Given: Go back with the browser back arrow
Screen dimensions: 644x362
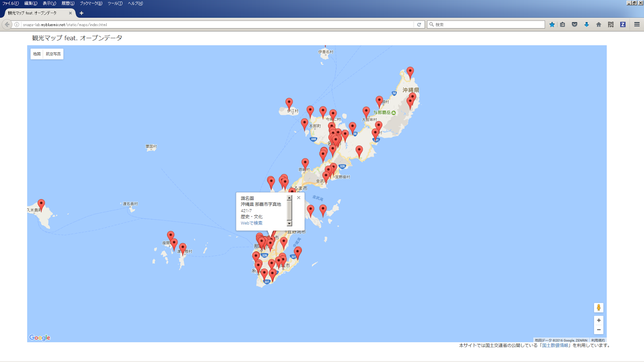Looking at the screenshot, I should [7, 25].
